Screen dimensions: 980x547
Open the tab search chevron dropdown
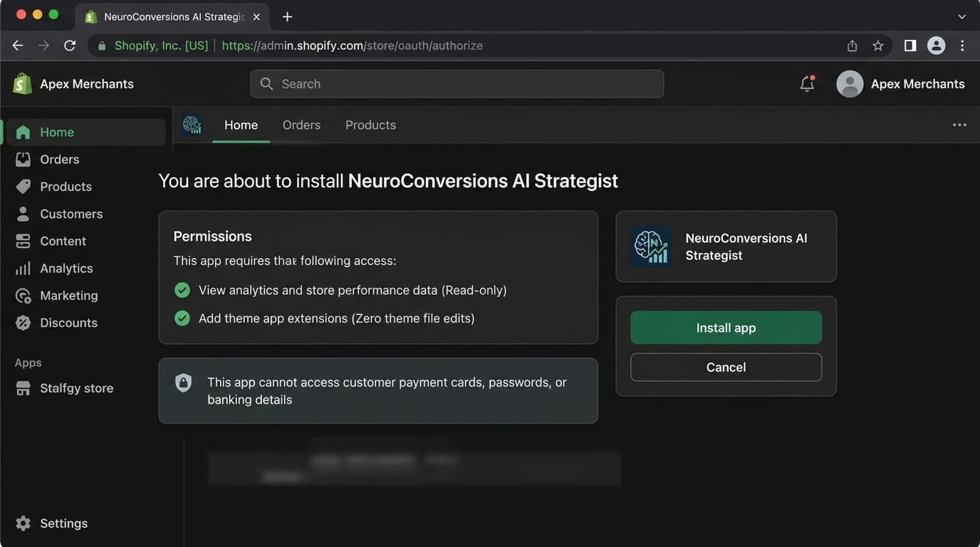[962, 16]
